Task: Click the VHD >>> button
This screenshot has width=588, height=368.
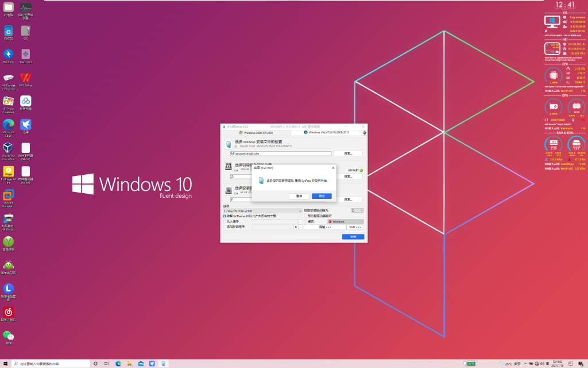Action: pos(355,227)
